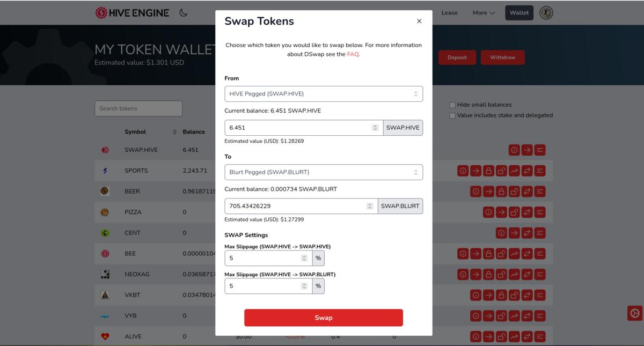Show info for the PIZZA token
Viewport: 644px width, 346px height.
488,212
